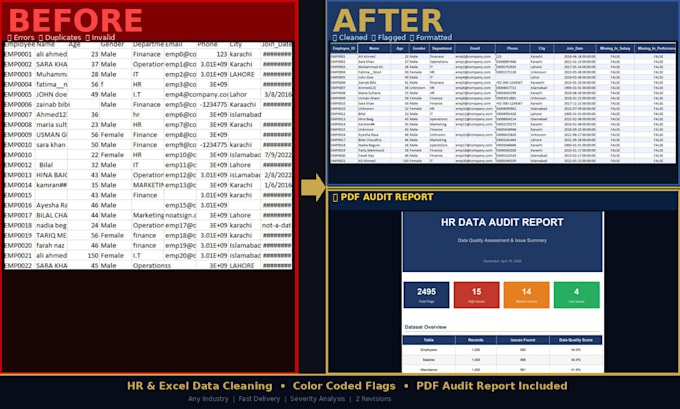Select the not-a-dat join date cell
680x409 pixels.
pyautogui.click(x=276, y=225)
